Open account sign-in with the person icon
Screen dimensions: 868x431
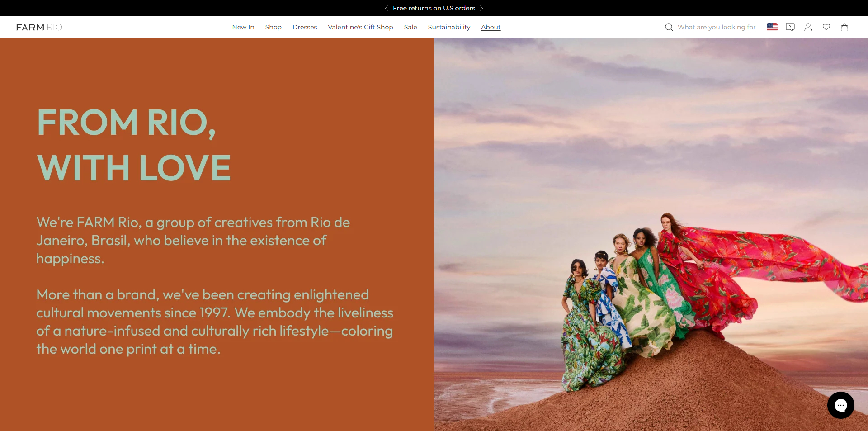click(x=808, y=27)
